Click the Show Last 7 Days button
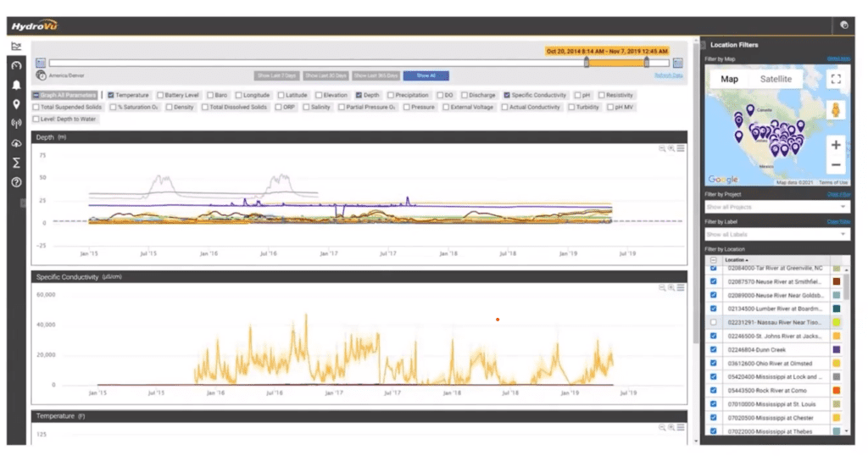The width and height of the screenshot is (868, 456). coord(276,75)
